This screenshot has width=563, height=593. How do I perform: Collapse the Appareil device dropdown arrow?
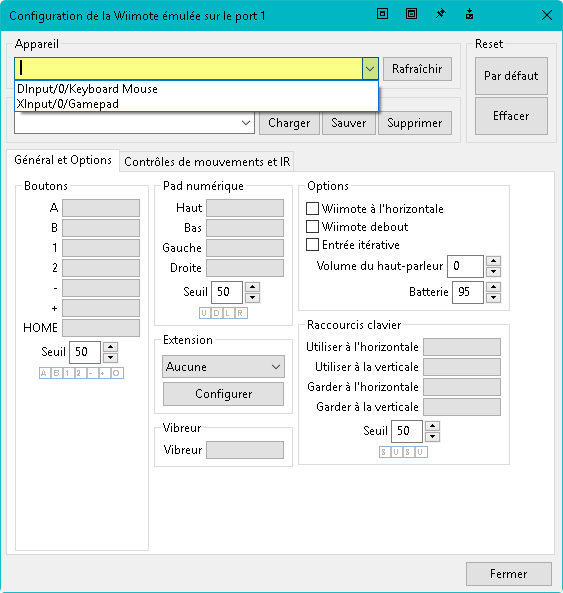(370, 69)
